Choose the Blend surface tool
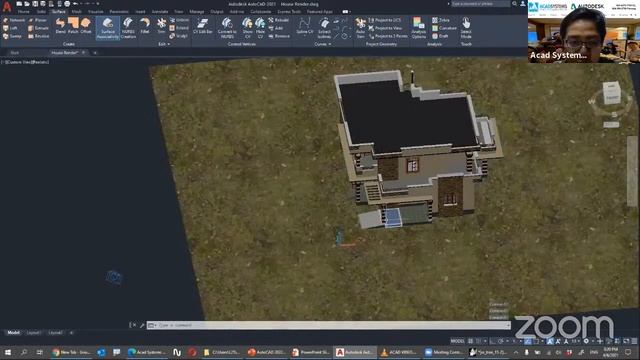The width and height of the screenshot is (640, 360). point(60,26)
